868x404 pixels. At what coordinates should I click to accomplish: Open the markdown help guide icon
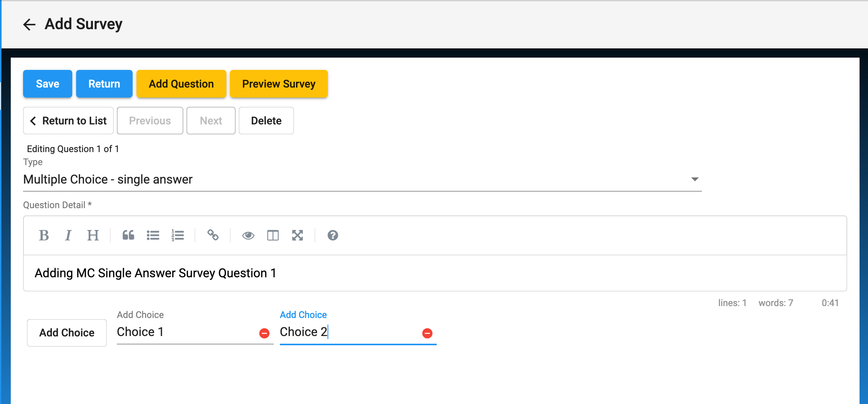coord(333,235)
